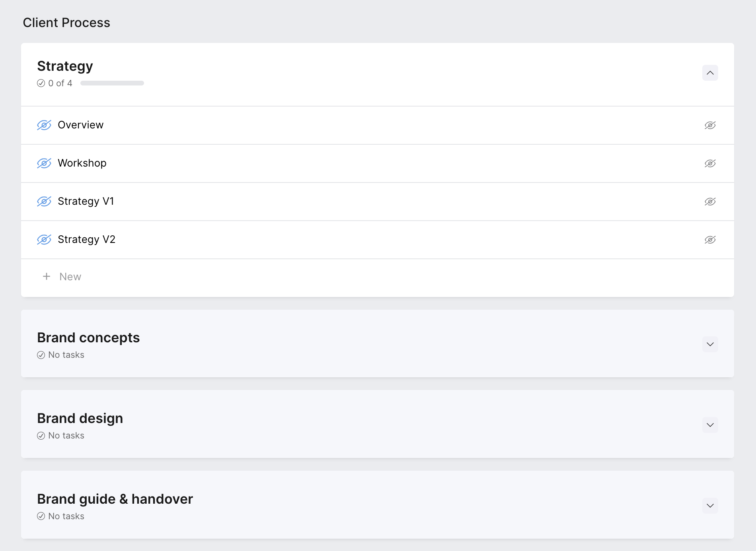This screenshot has height=551, width=756.
Task: Click checkmark circle icon under Brand design
Action: click(41, 436)
